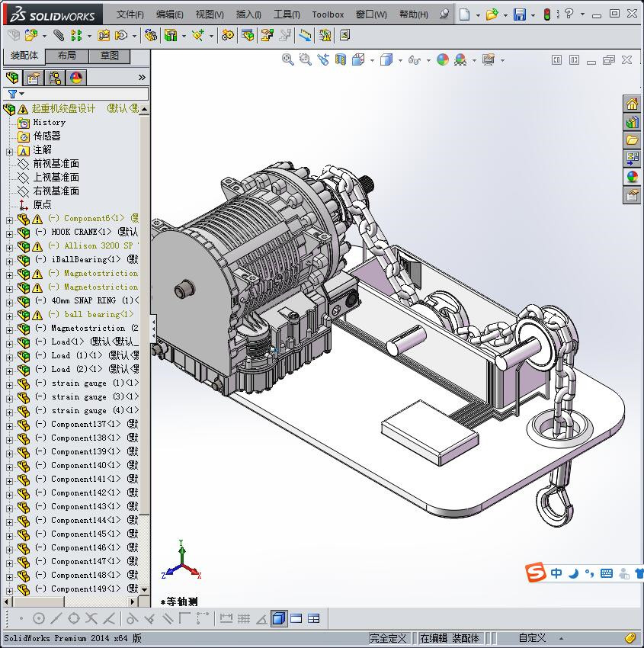
Task: Expand the 注解 annotations folder
Action: click(x=10, y=151)
